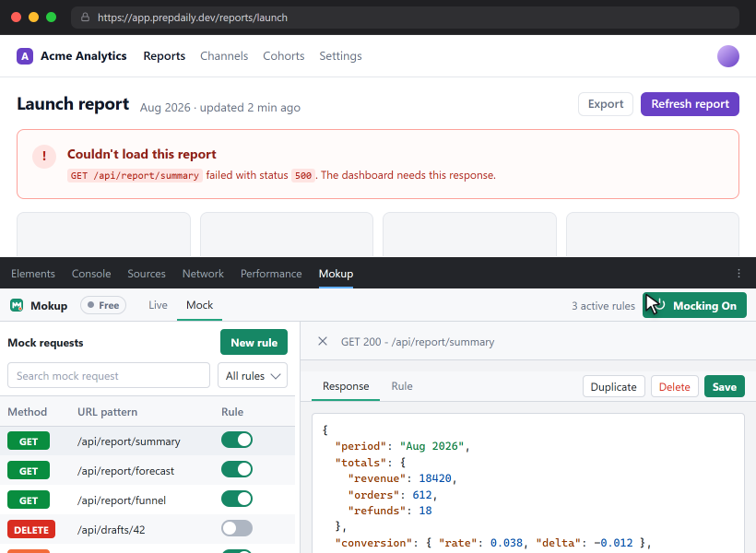The image size is (756, 553).
Task: Open the All rules dropdown
Action: coord(253,375)
